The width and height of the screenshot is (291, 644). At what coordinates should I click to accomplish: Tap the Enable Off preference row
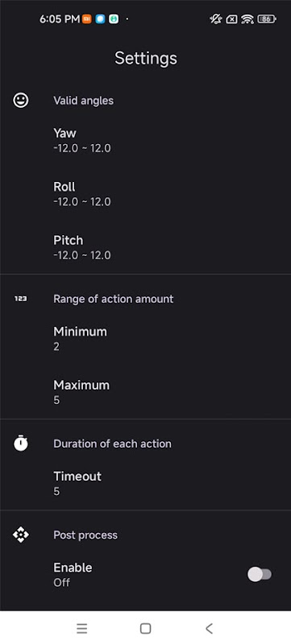pos(145,575)
